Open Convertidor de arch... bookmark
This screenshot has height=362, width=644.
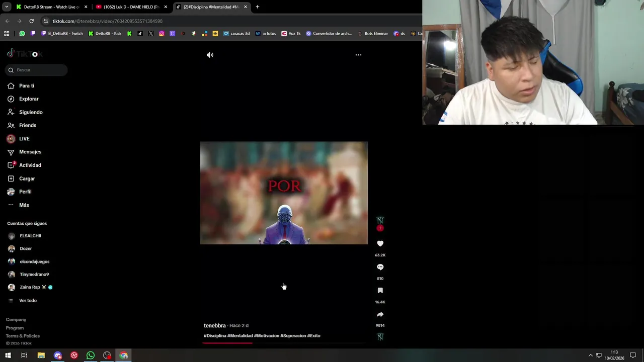[x=329, y=34]
